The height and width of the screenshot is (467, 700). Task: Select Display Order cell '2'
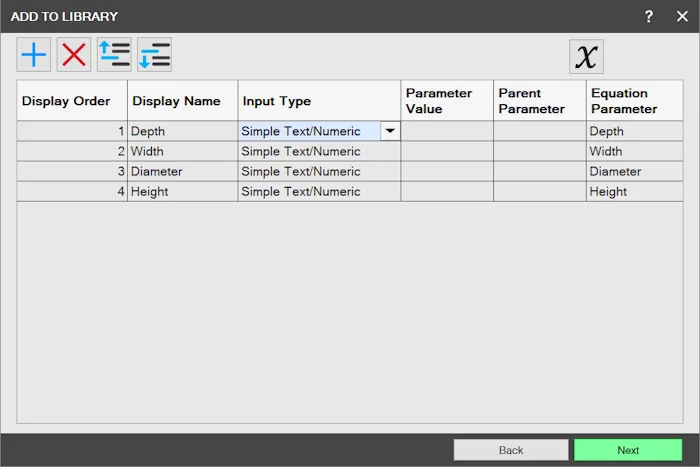click(72, 151)
